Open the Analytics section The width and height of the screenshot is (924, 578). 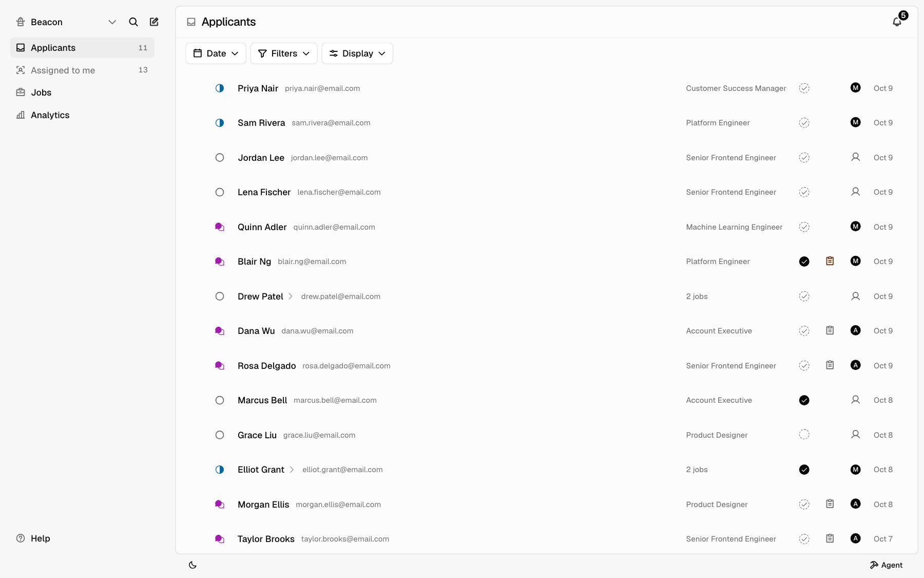click(82, 115)
